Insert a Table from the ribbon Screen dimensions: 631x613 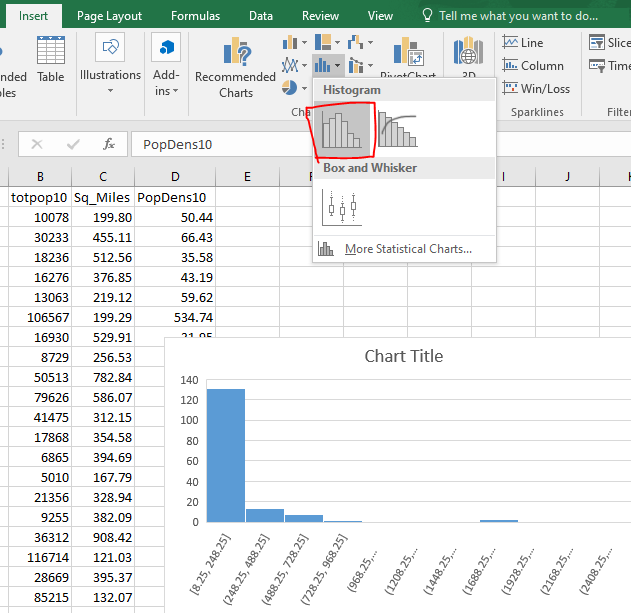[50, 60]
